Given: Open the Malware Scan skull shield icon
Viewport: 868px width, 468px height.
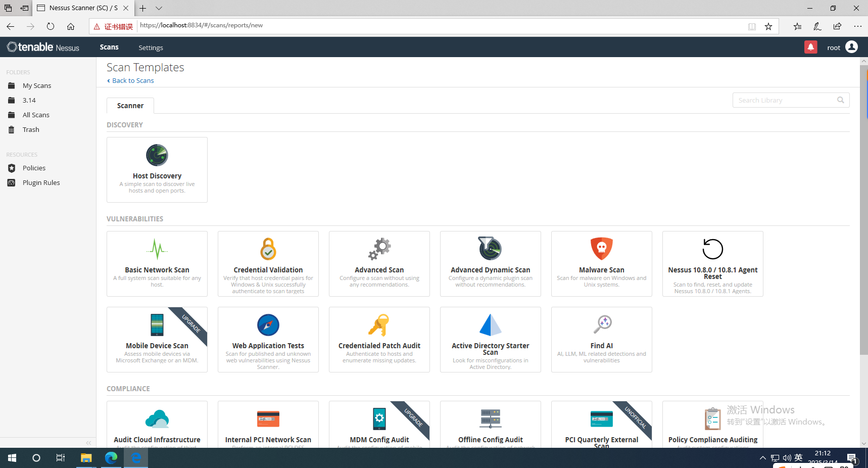Looking at the screenshot, I should [x=602, y=249].
